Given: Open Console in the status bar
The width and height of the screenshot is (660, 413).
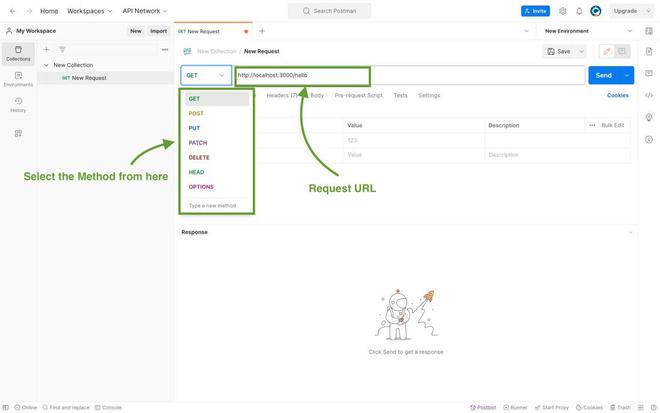Looking at the screenshot, I should 109,408.
